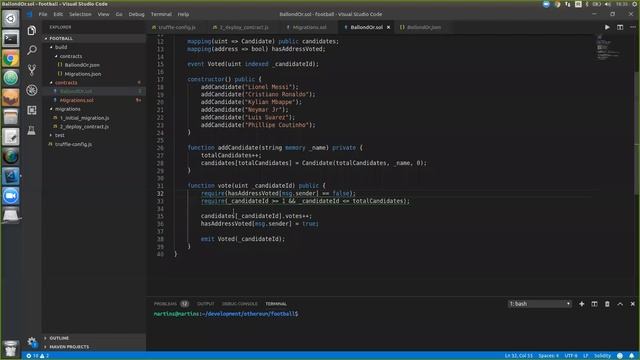This screenshot has width=640, height=360.
Task: Switch to the Migrations.sol editor tab
Action: click(309, 27)
